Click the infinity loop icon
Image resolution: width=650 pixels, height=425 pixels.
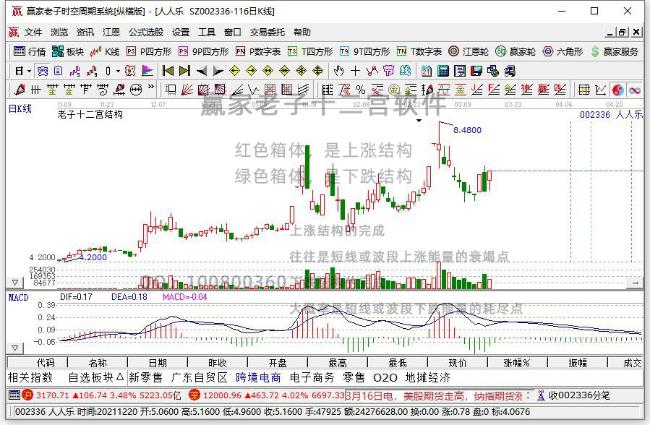[x=634, y=89]
